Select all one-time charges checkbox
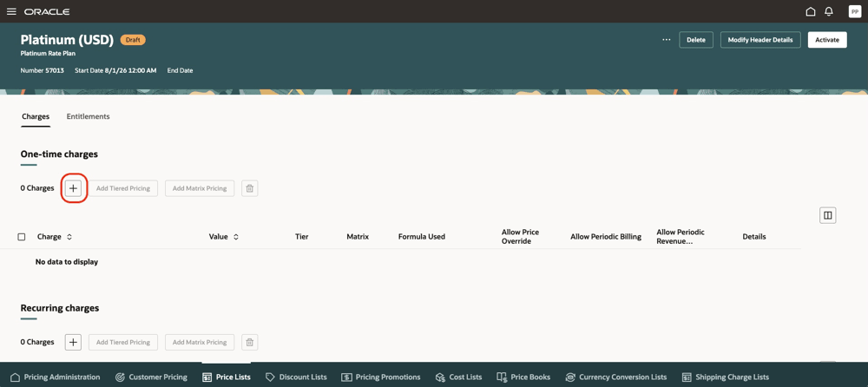 [x=22, y=237]
